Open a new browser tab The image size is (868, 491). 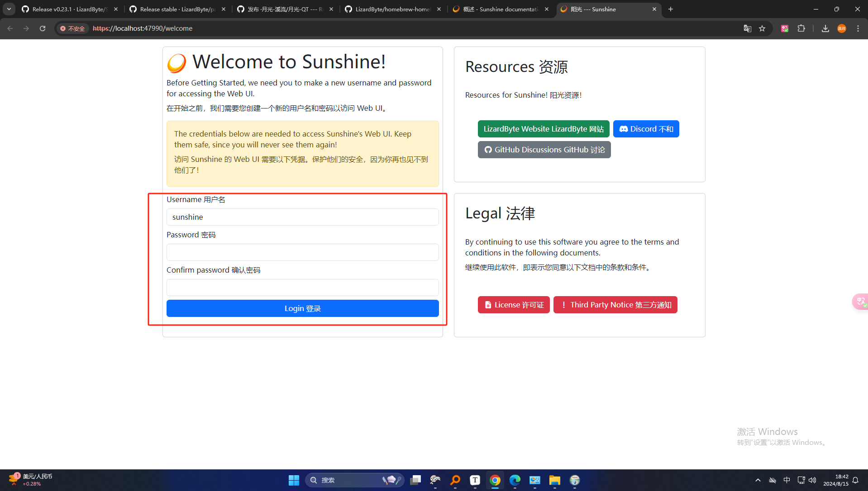(671, 9)
